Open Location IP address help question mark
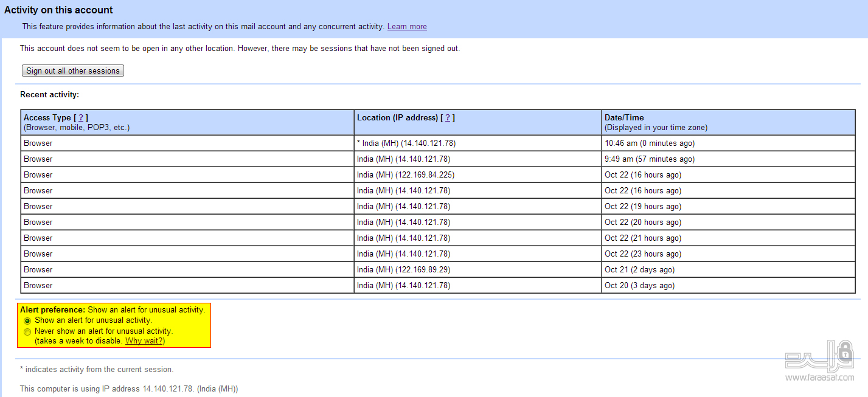 pos(448,118)
